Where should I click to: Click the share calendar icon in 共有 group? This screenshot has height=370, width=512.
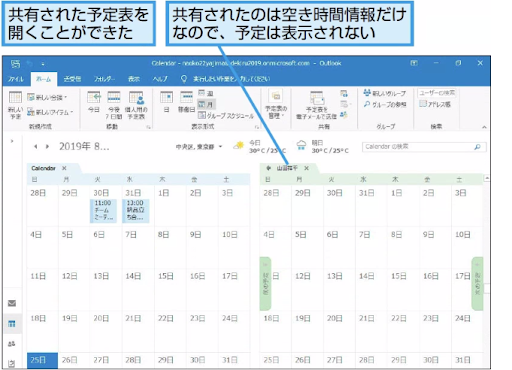(344, 94)
